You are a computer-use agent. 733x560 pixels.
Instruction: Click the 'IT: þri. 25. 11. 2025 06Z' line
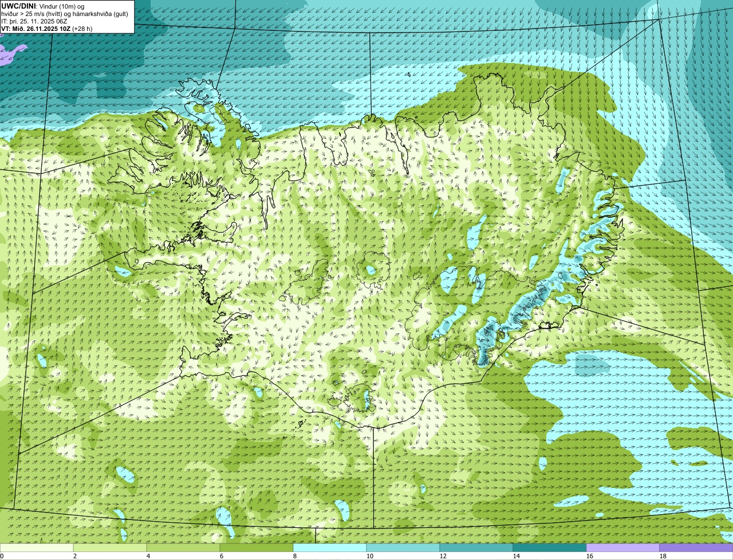tap(34, 21)
